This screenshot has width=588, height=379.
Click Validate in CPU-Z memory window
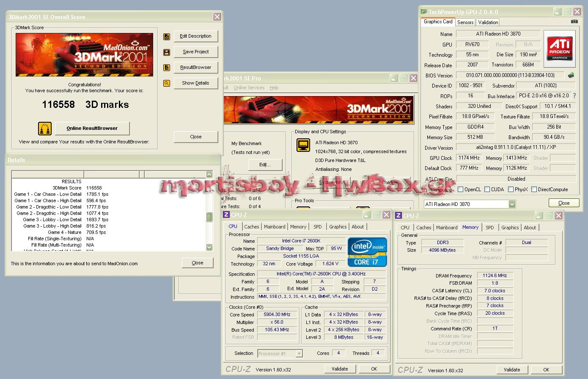[512, 370]
